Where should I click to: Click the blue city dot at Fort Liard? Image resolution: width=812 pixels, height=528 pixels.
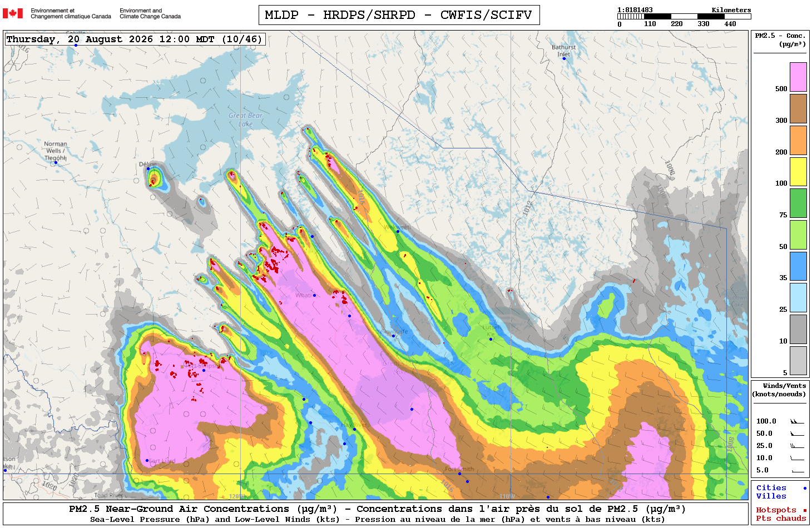[x=147, y=460]
